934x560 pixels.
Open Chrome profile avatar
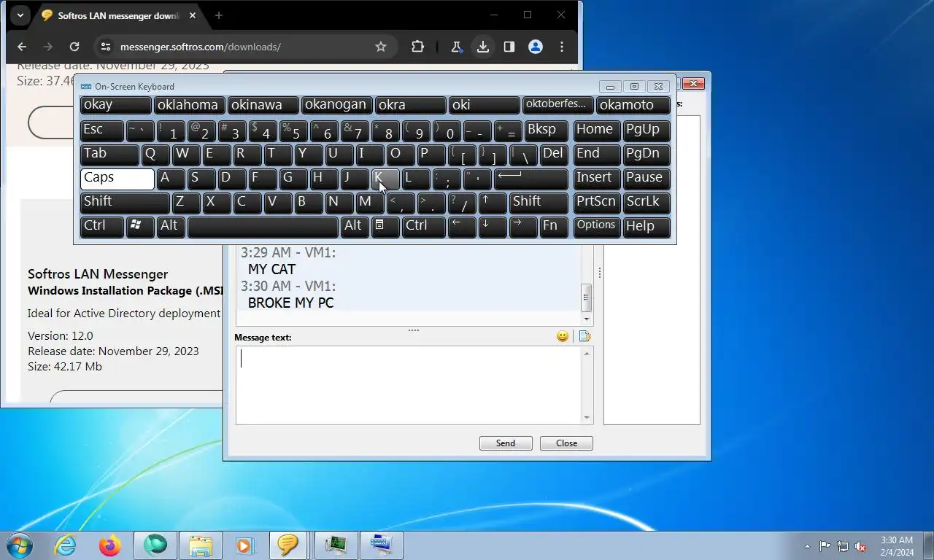coord(536,47)
